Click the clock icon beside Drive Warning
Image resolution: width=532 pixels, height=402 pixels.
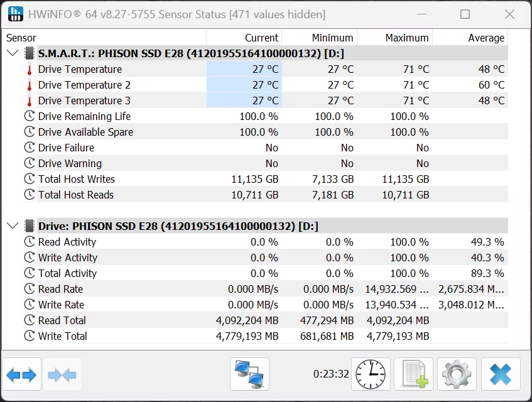pos(30,163)
